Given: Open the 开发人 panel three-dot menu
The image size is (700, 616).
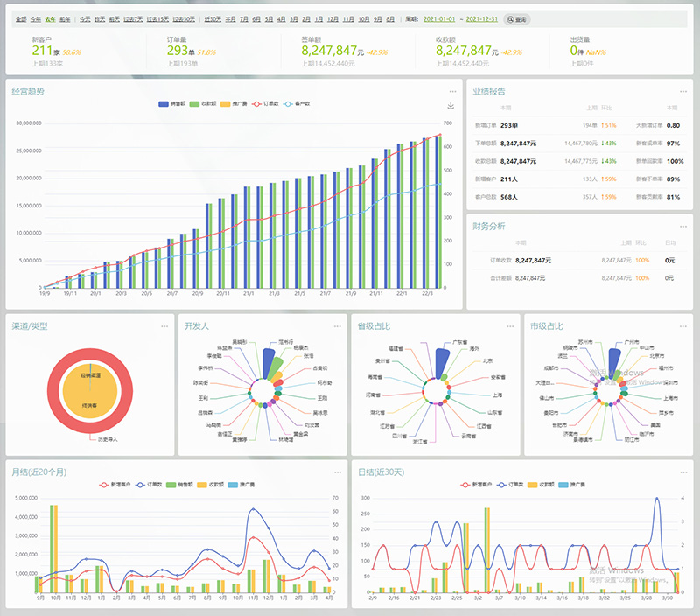Looking at the screenshot, I should click(x=336, y=326).
